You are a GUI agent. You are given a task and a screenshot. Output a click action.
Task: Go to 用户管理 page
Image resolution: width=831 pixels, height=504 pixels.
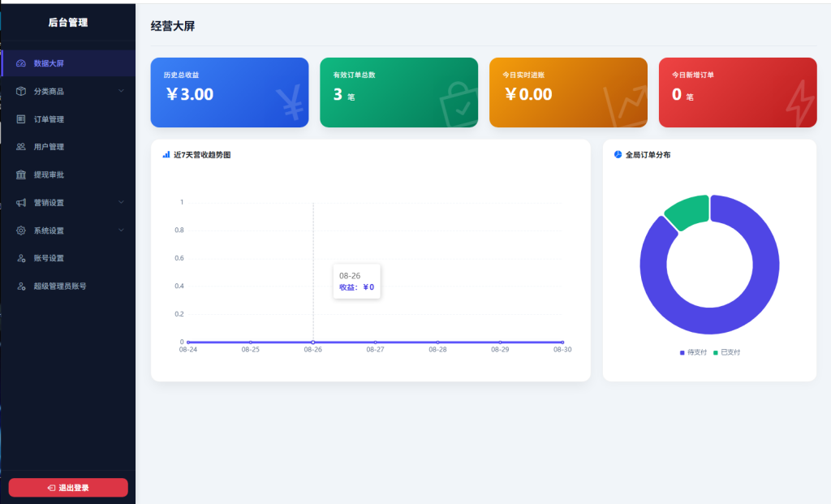tap(68, 147)
